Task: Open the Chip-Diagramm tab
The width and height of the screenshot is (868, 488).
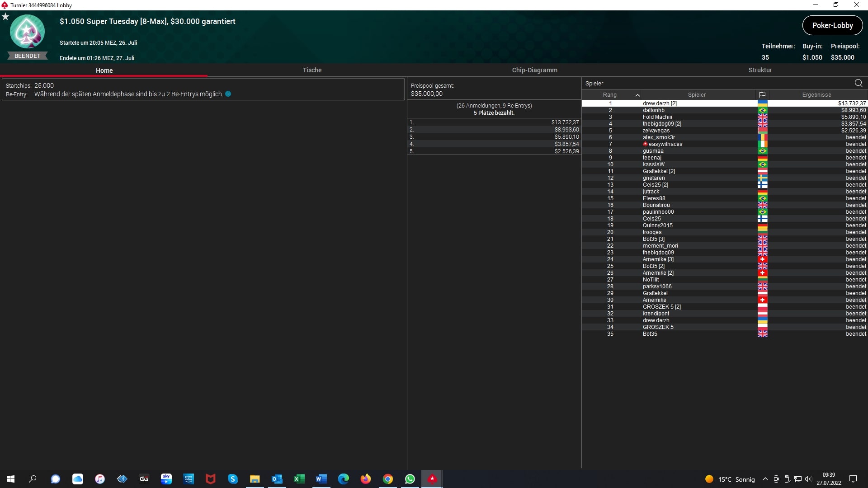Action: (x=534, y=70)
